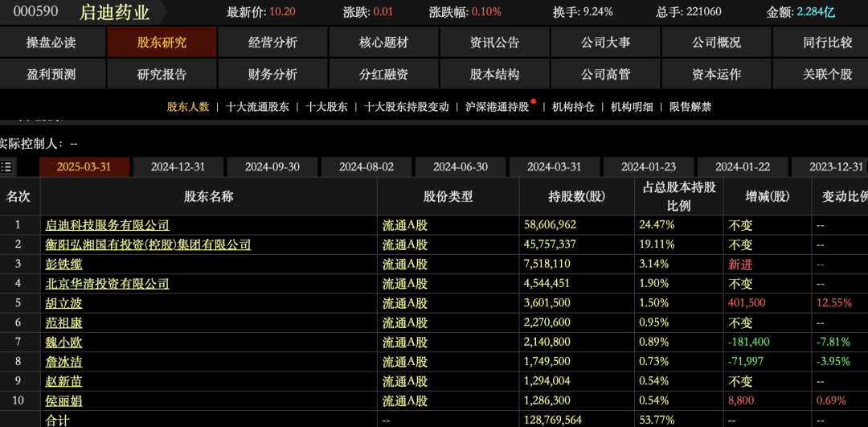Jump to 机构持仓 section
This screenshot has width=868, height=427.
(573, 107)
